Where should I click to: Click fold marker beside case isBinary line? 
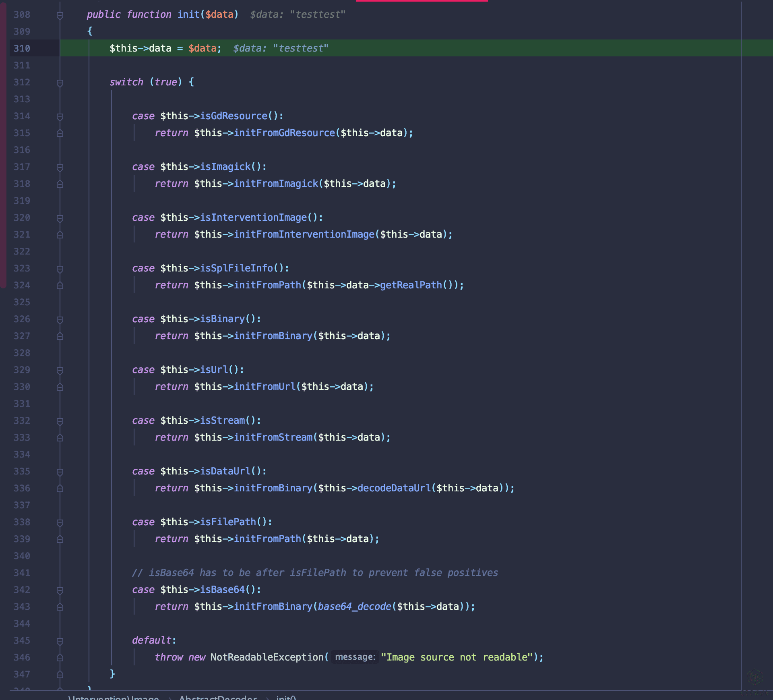[x=60, y=320]
